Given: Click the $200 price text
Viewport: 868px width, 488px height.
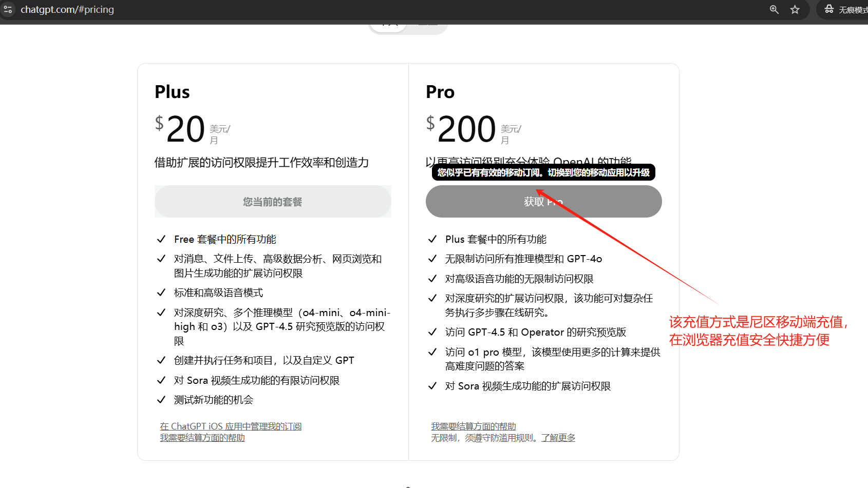Looking at the screenshot, I should pyautogui.click(x=461, y=129).
